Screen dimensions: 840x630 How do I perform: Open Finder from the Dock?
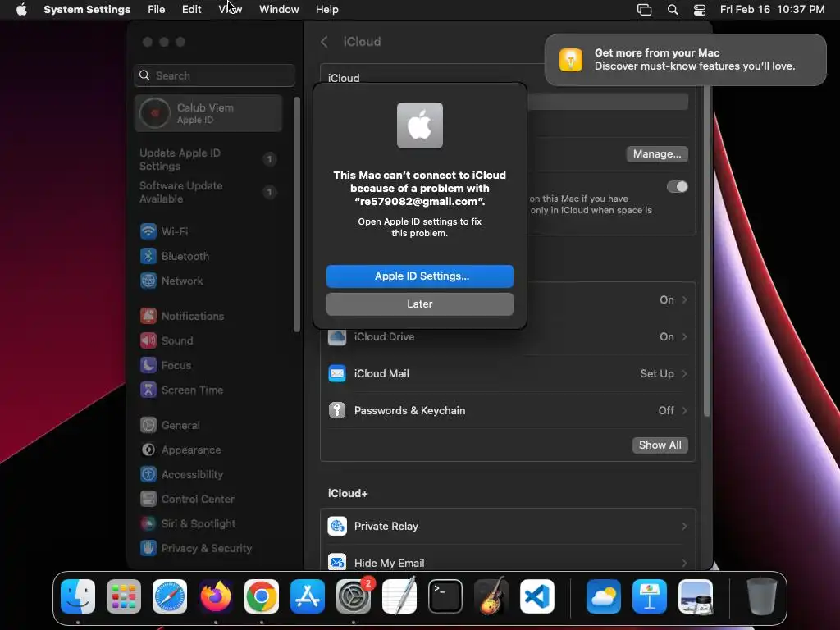(78, 596)
